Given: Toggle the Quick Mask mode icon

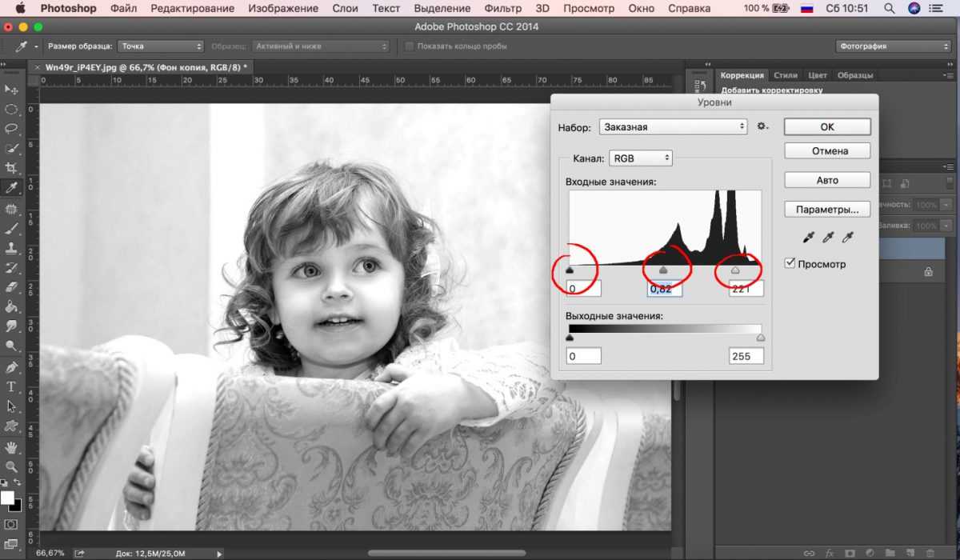Looking at the screenshot, I should pyautogui.click(x=11, y=524).
